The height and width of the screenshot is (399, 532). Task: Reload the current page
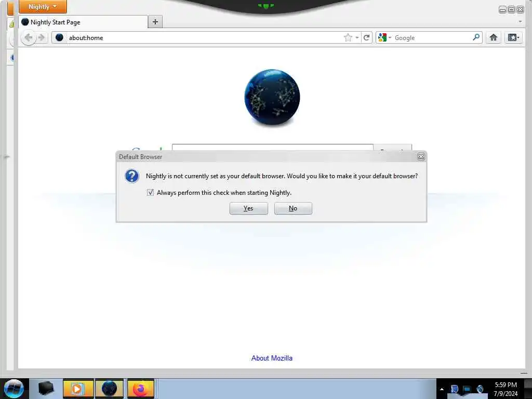coord(366,37)
